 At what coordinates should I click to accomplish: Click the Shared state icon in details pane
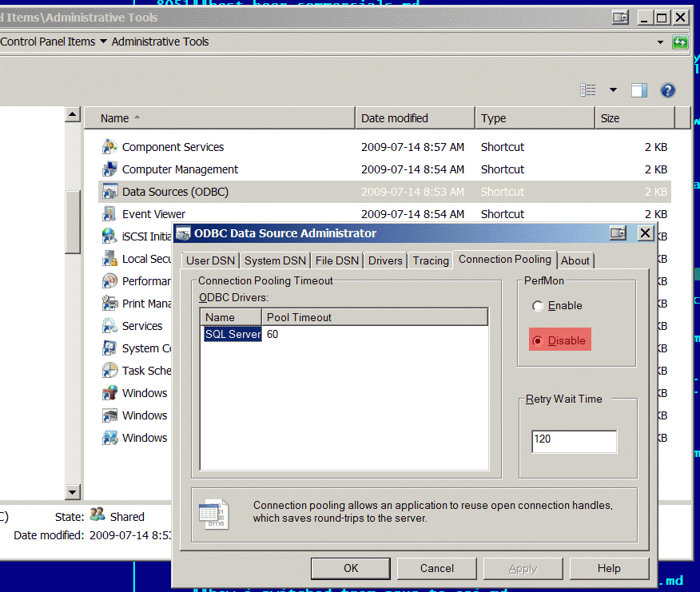[97, 515]
